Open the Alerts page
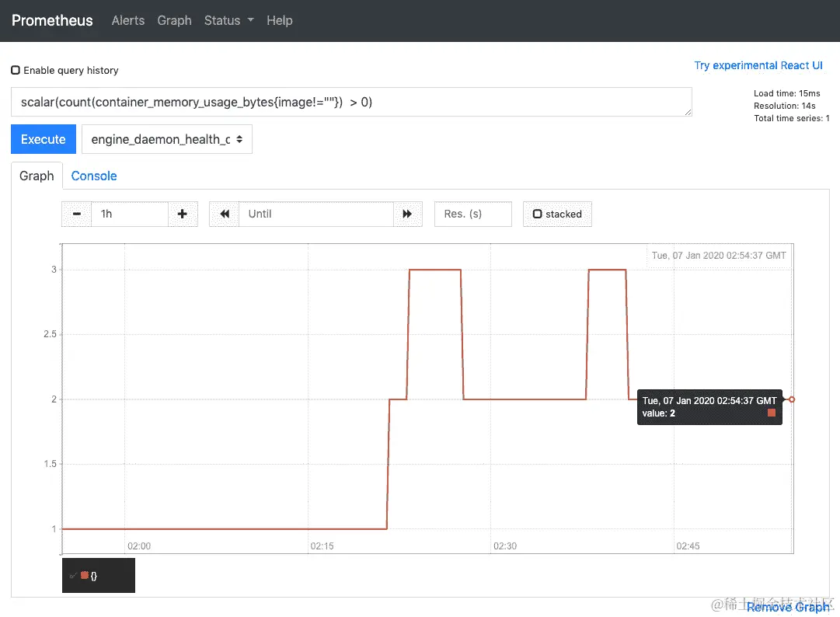 pos(128,20)
